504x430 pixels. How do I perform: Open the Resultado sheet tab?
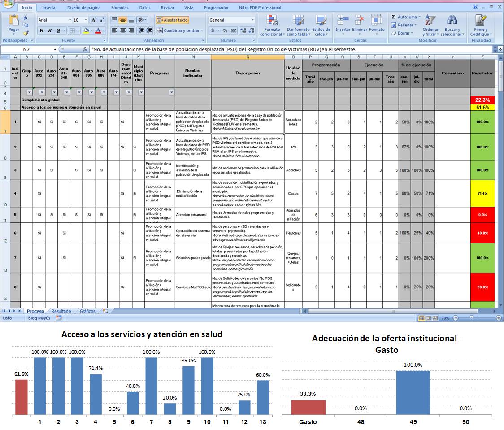pos(61,311)
